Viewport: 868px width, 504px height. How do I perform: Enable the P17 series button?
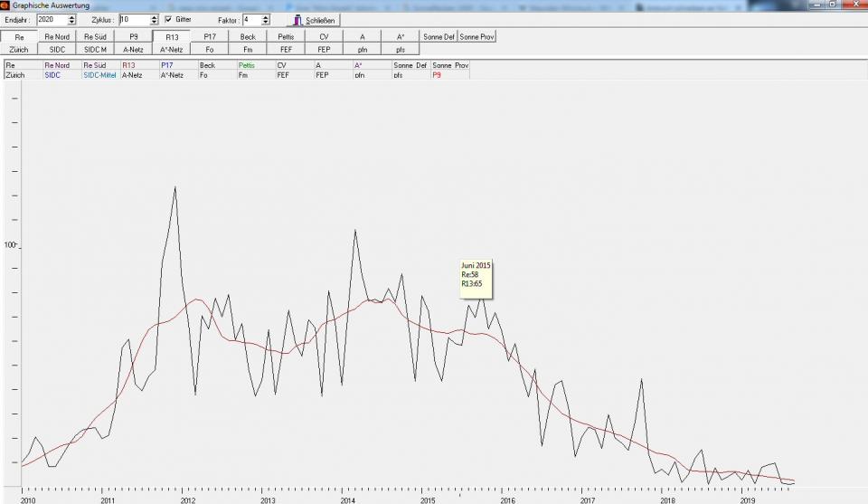click(x=210, y=37)
